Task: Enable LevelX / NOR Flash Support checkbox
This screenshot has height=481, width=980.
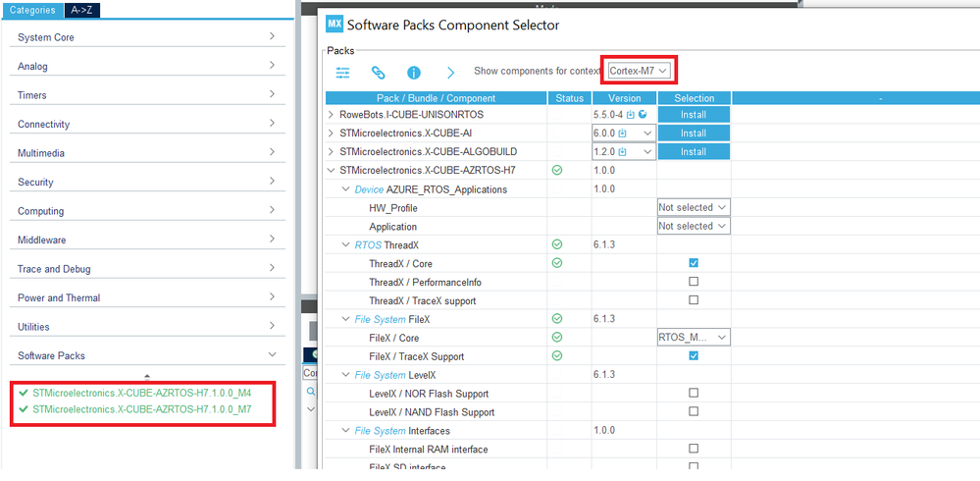Action: pyautogui.click(x=694, y=393)
